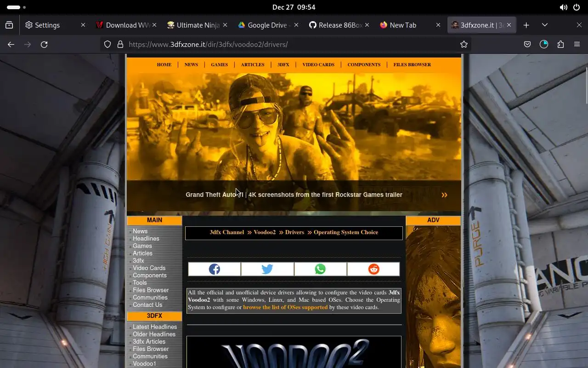Open a new browser tab
This screenshot has width=588, height=368.
click(526, 25)
